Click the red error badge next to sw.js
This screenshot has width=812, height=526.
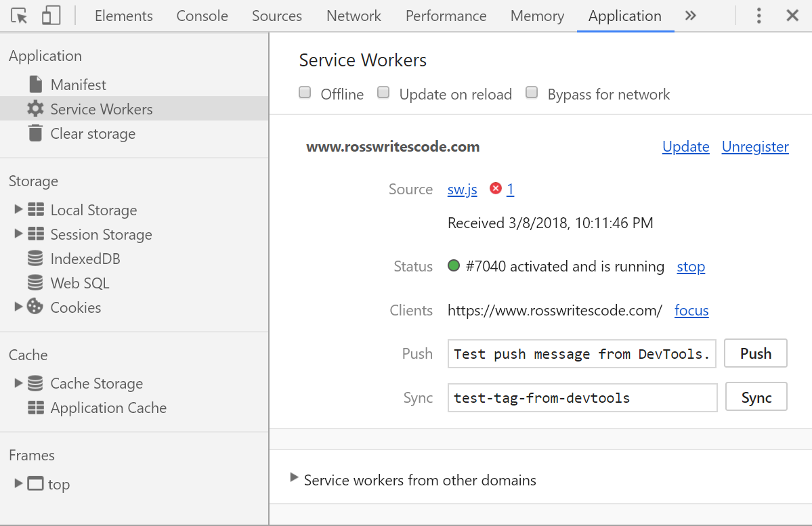click(495, 190)
